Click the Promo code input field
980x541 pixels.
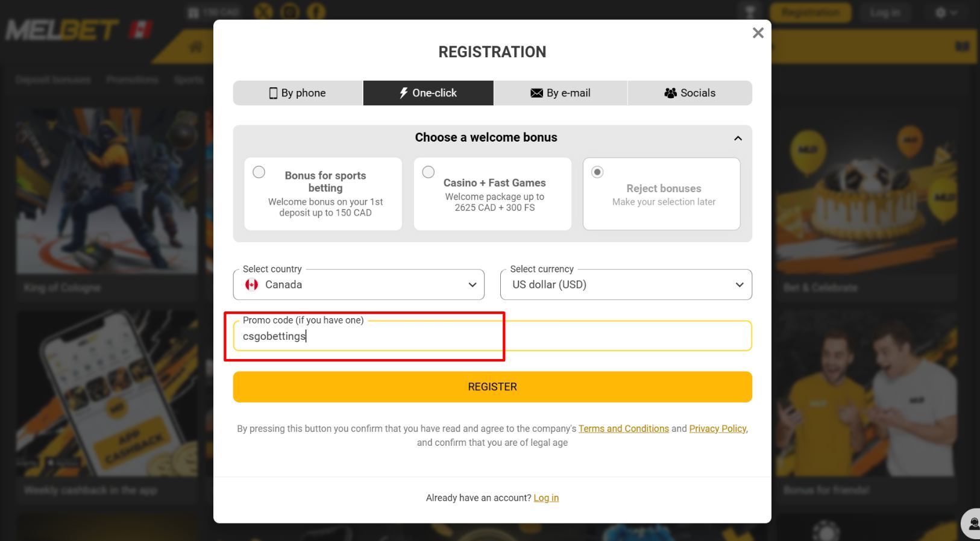pos(492,336)
